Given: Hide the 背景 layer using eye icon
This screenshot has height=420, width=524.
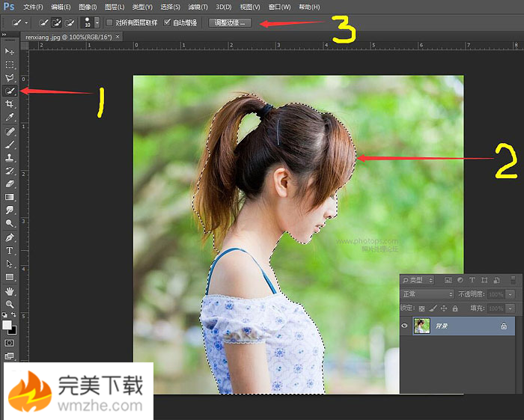Looking at the screenshot, I should click(x=405, y=326).
